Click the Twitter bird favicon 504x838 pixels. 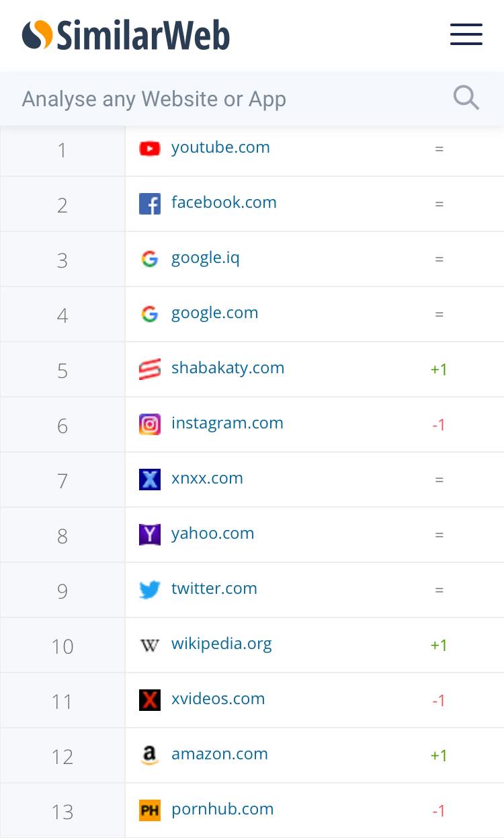click(x=150, y=590)
